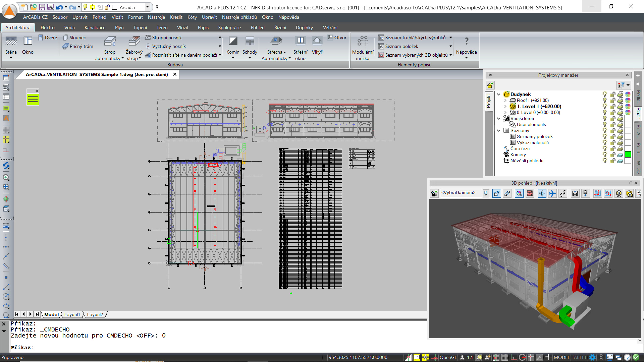Open the Vybrat kameru camera dropdown

coord(486,193)
